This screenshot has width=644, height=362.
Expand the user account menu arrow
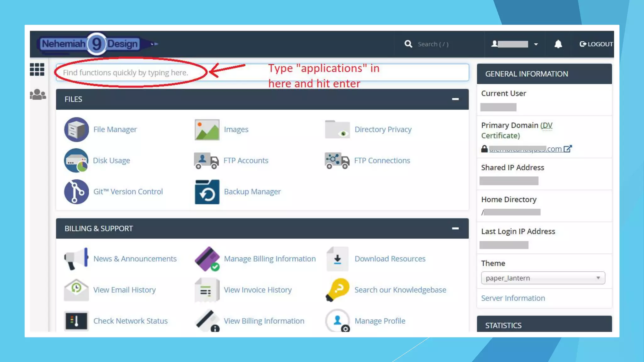[x=536, y=44]
